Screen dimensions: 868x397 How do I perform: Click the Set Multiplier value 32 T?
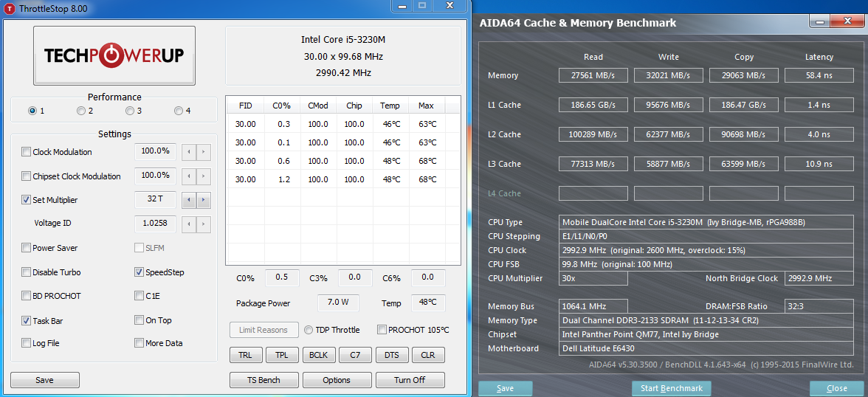[156, 199]
